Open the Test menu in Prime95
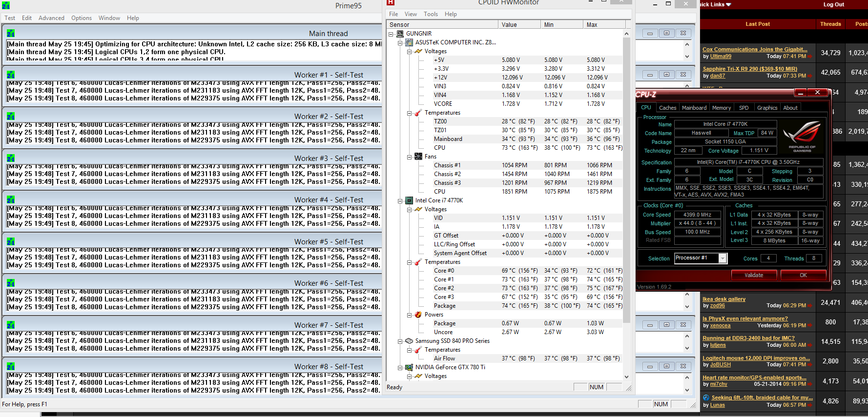Image resolution: width=868 pixels, height=417 pixels. (10, 18)
